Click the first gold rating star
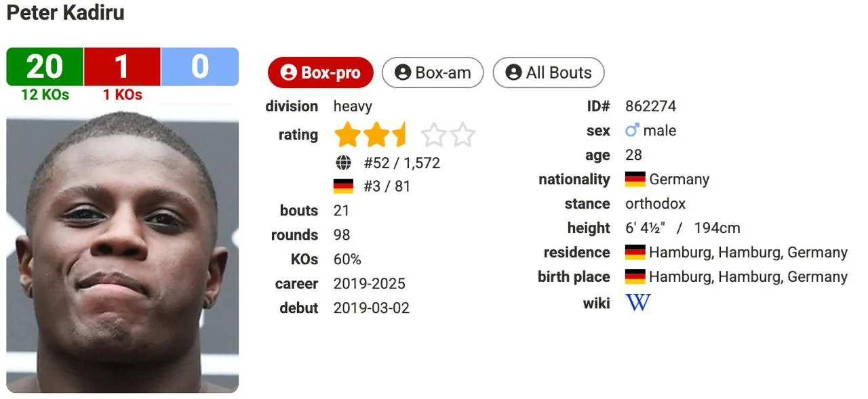The height and width of the screenshot is (399, 868). [x=347, y=135]
